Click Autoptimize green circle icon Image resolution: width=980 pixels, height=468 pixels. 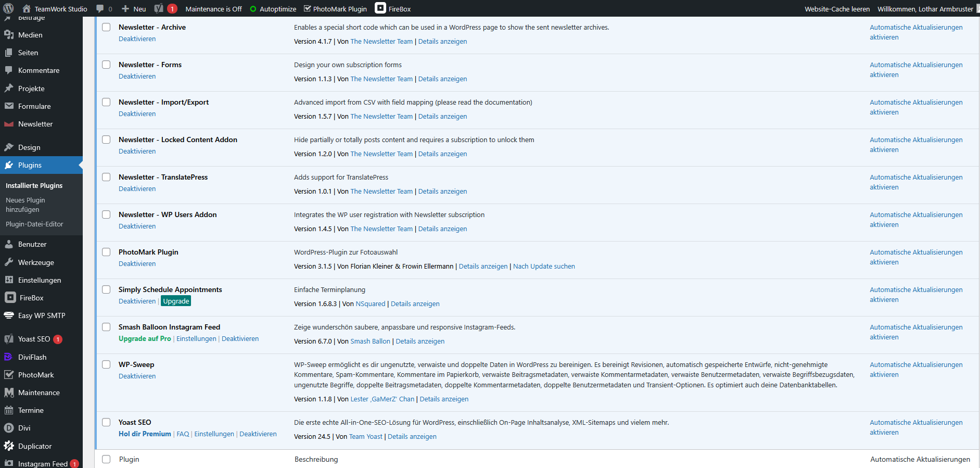[253, 9]
